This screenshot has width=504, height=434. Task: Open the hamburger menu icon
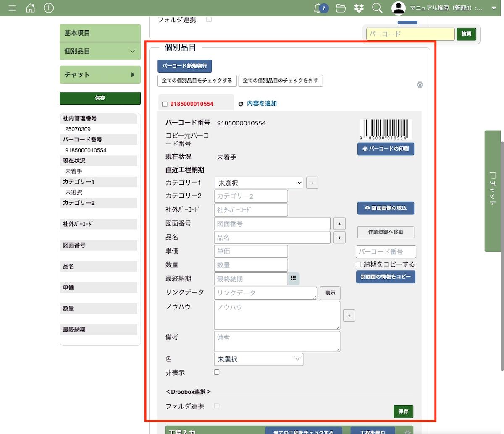click(12, 8)
